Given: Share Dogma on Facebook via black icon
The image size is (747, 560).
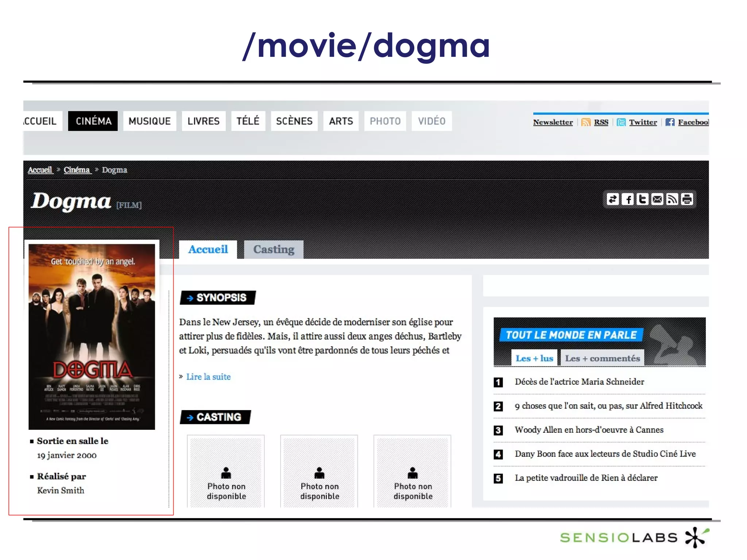Looking at the screenshot, I should click(628, 199).
